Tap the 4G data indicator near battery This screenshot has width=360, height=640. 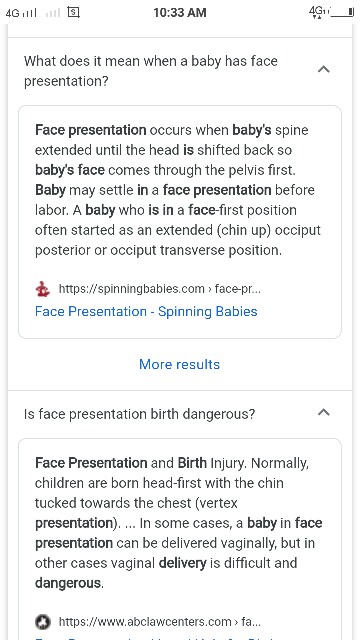319,12
